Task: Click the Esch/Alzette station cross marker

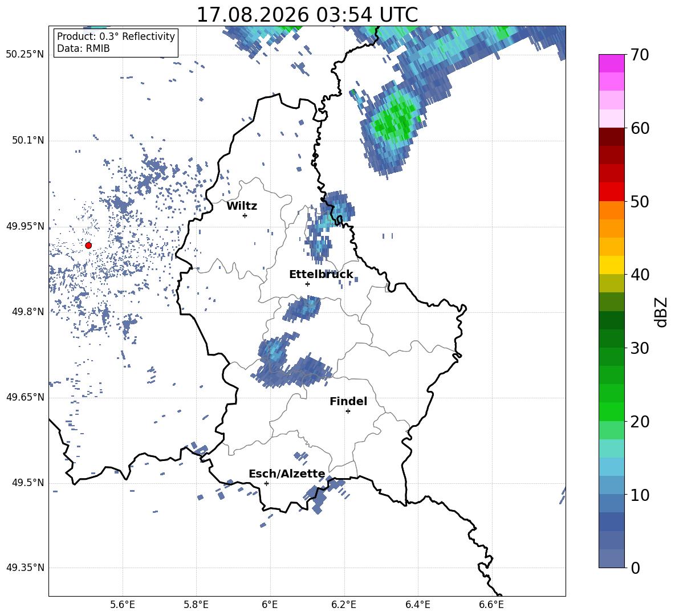Action: click(x=266, y=483)
